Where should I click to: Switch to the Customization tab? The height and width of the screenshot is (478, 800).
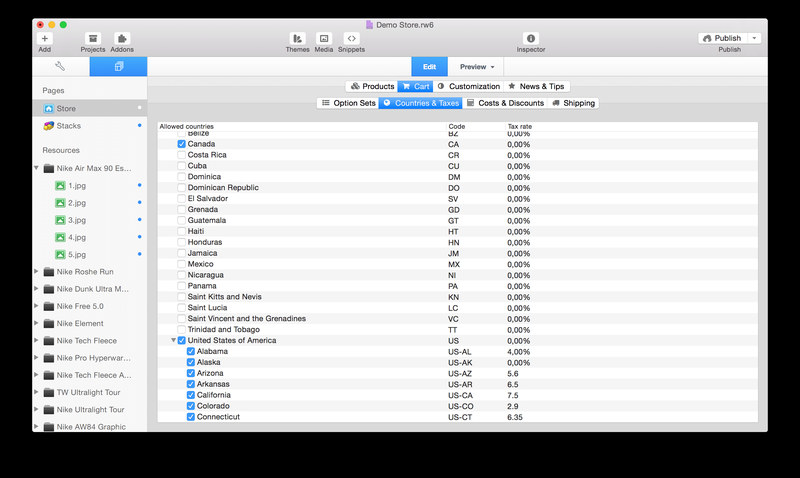pyautogui.click(x=469, y=86)
